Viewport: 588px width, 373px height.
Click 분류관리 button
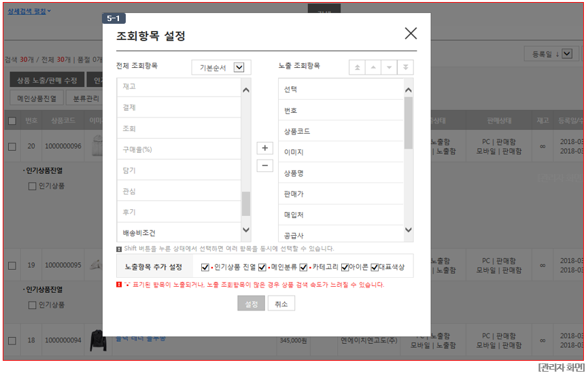pos(85,99)
